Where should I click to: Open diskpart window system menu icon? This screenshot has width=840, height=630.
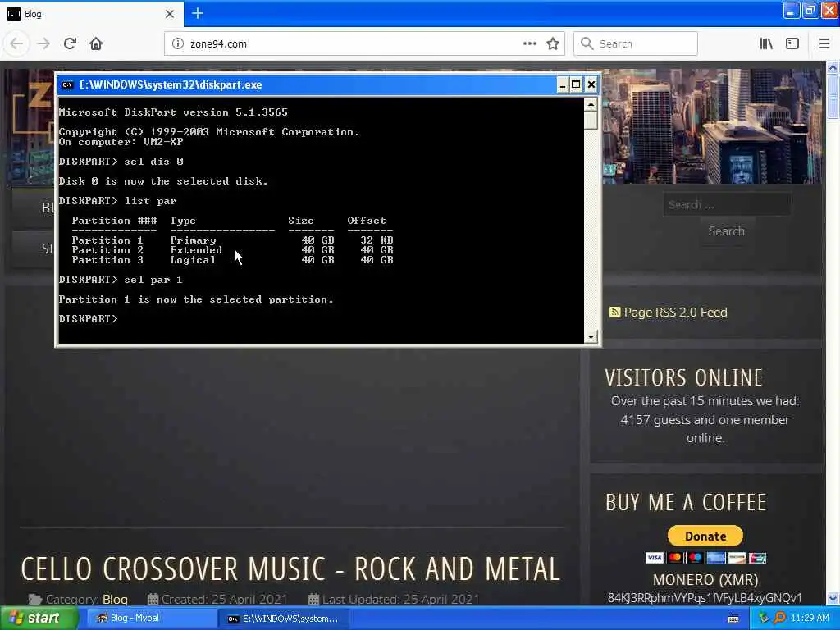[67, 84]
